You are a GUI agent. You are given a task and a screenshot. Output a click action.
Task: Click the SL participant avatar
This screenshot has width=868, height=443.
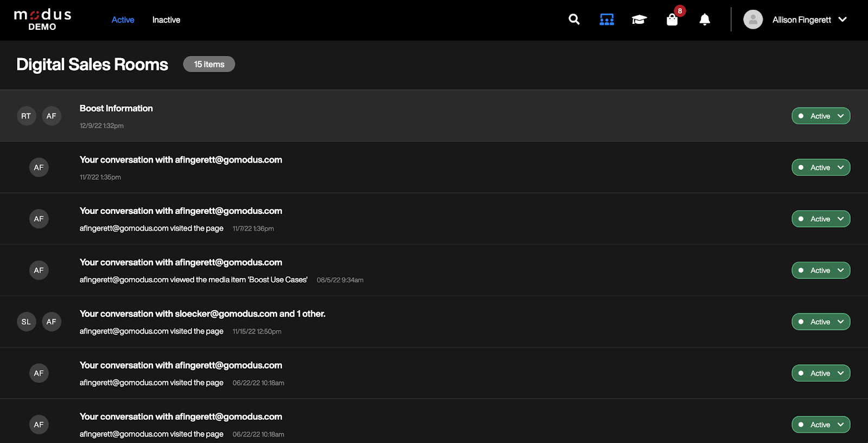tap(26, 321)
